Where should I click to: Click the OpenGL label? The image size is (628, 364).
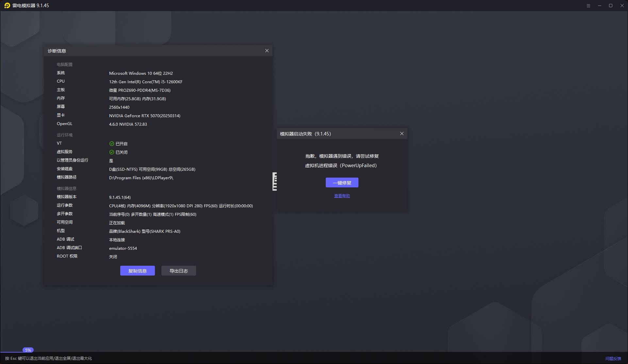click(64, 124)
